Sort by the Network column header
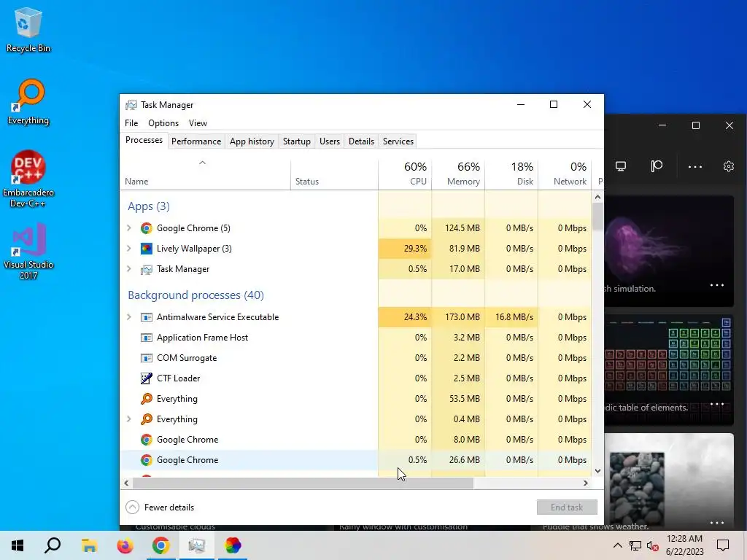The width and height of the screenshot is (747, 560). click(x=565, y=174)
